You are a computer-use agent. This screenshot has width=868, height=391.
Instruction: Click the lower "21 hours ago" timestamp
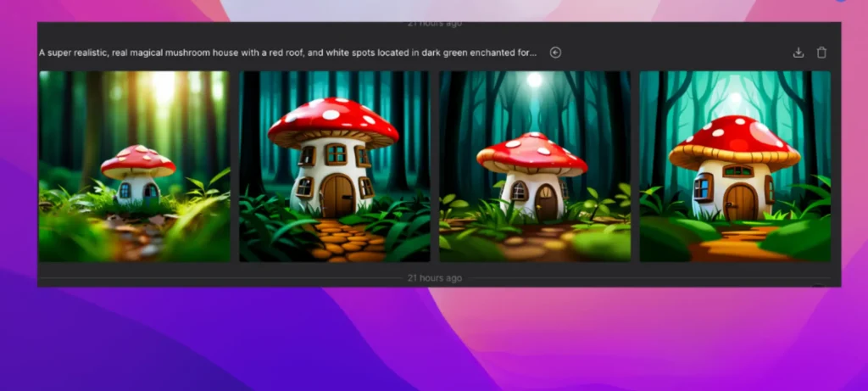pyautogui.click(x=435, y=278)
